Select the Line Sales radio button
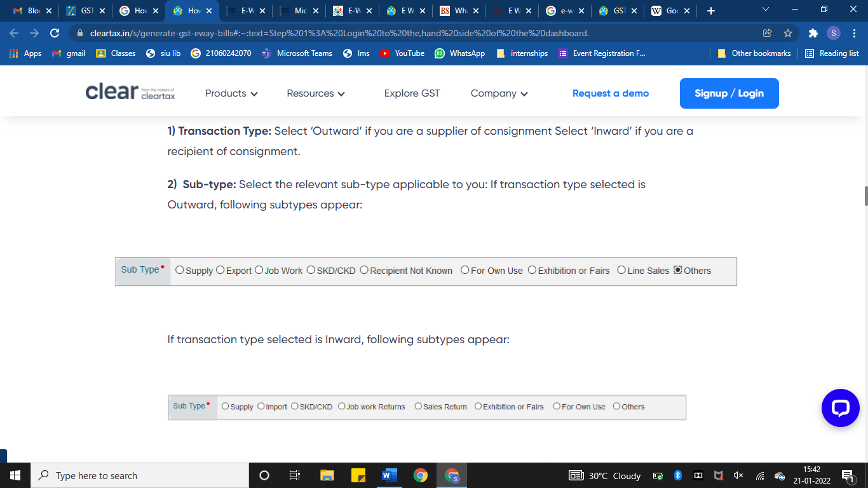The image size is (868, 488). point(621,270)
